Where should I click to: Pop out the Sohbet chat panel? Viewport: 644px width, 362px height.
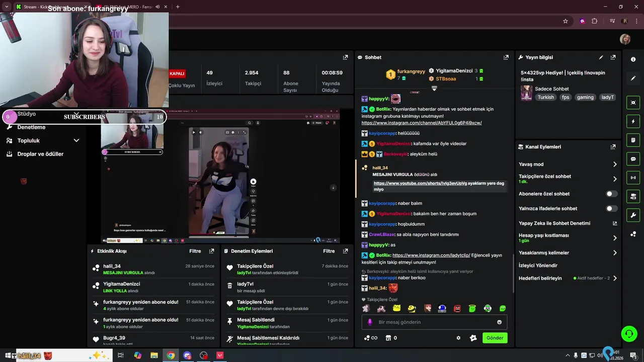coord(506,57)
